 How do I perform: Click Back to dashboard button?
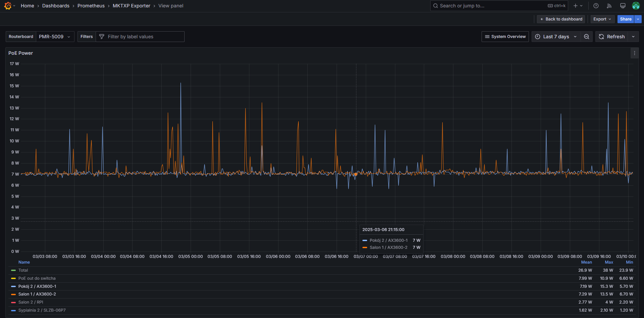[561, 19]
